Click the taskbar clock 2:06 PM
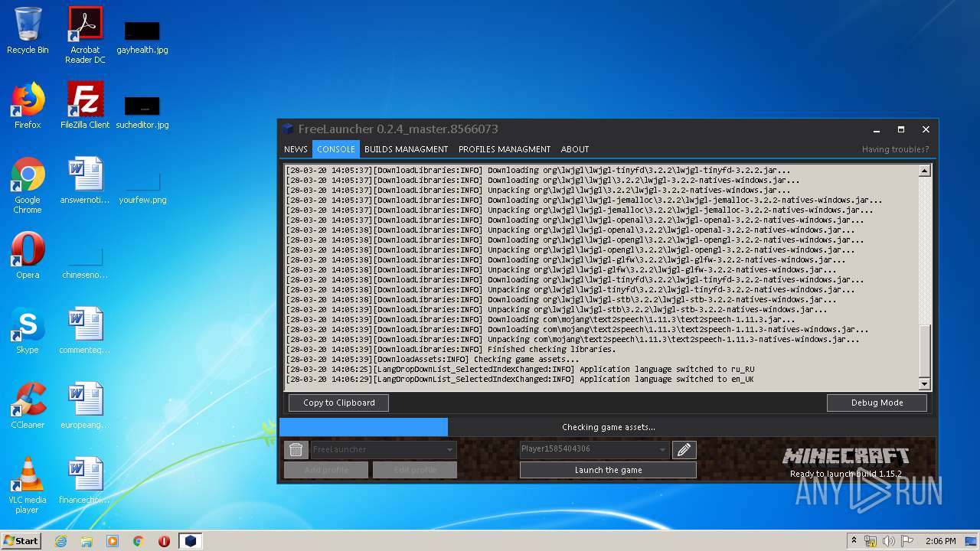The height and width of the screenshot is (551, 980). coord(940,541)
